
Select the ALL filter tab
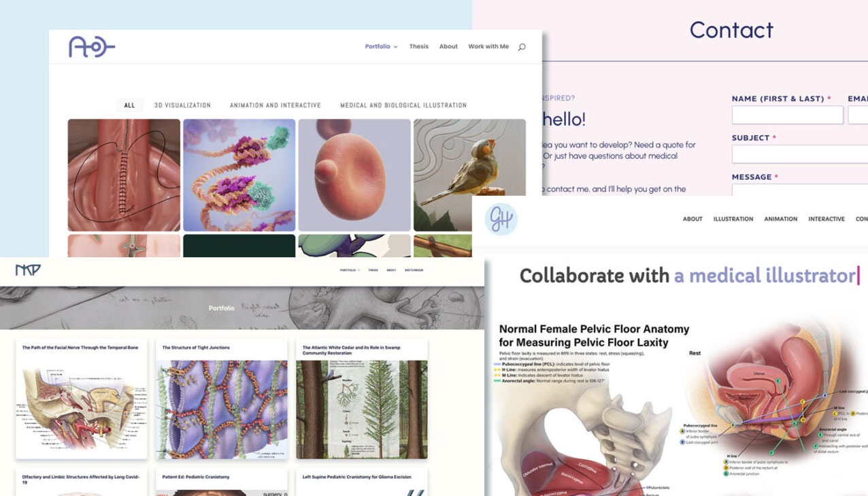[129, 105]
